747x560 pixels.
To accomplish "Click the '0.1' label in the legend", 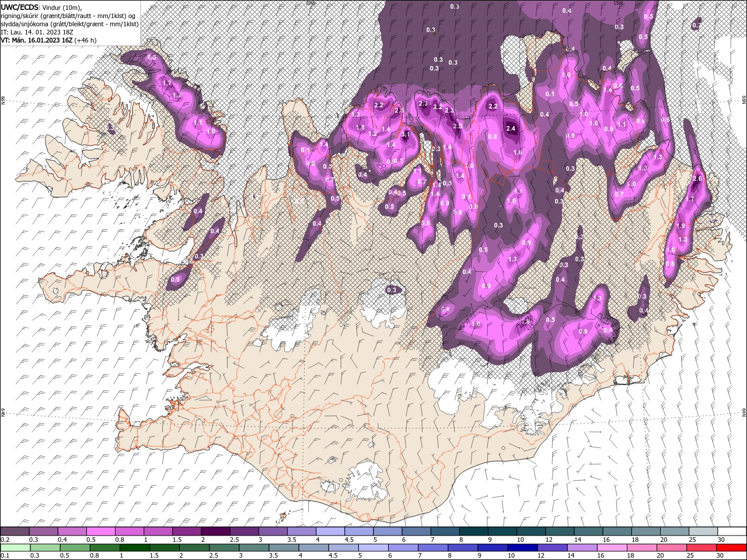I will [5, 556].
